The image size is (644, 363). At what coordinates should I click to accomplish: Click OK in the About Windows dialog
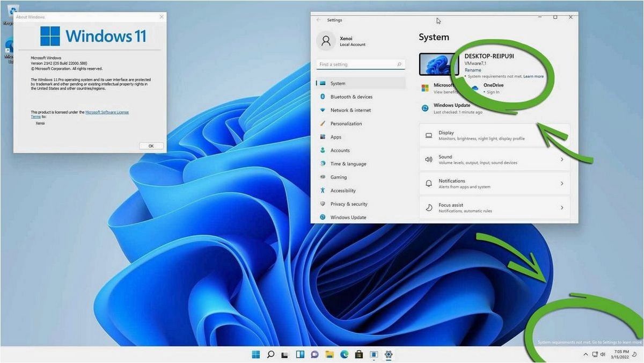click(x=151, y=146)
